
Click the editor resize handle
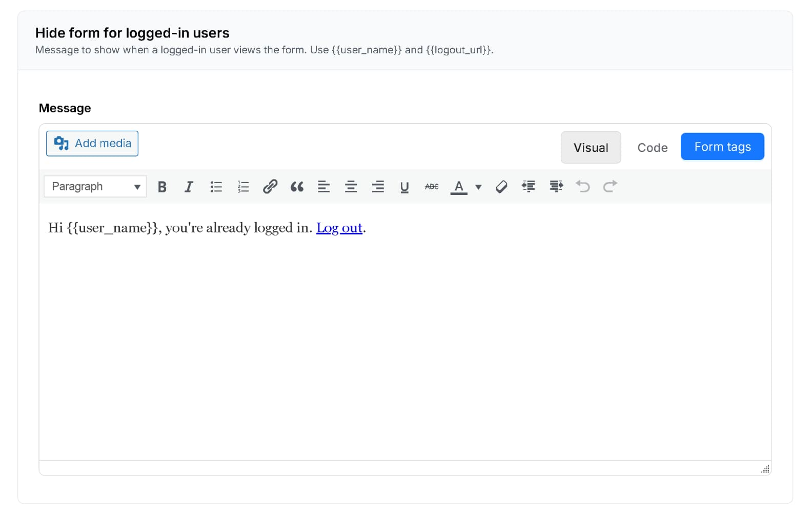click(765, 469)
